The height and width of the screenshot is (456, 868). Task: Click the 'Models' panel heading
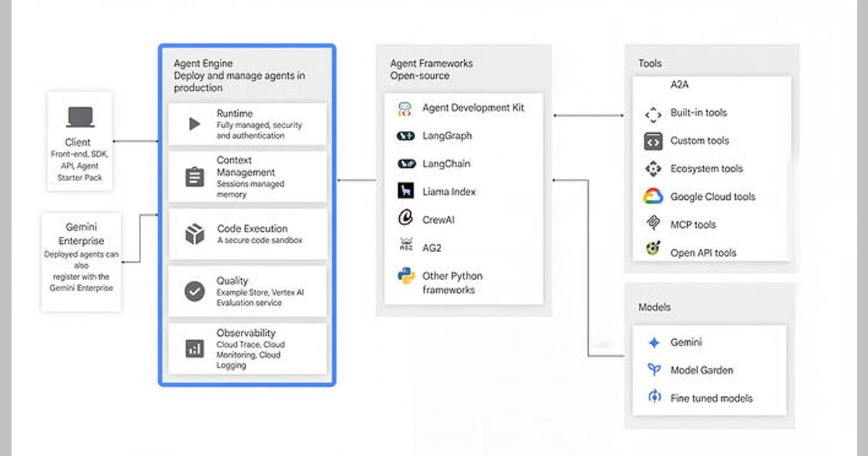[654, 307]
